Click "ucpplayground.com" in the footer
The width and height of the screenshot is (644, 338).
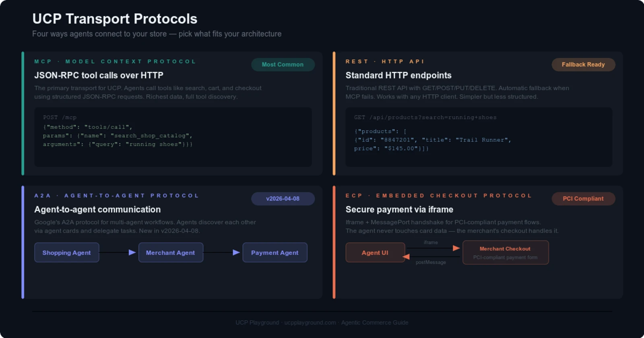(x=310, y=322)
